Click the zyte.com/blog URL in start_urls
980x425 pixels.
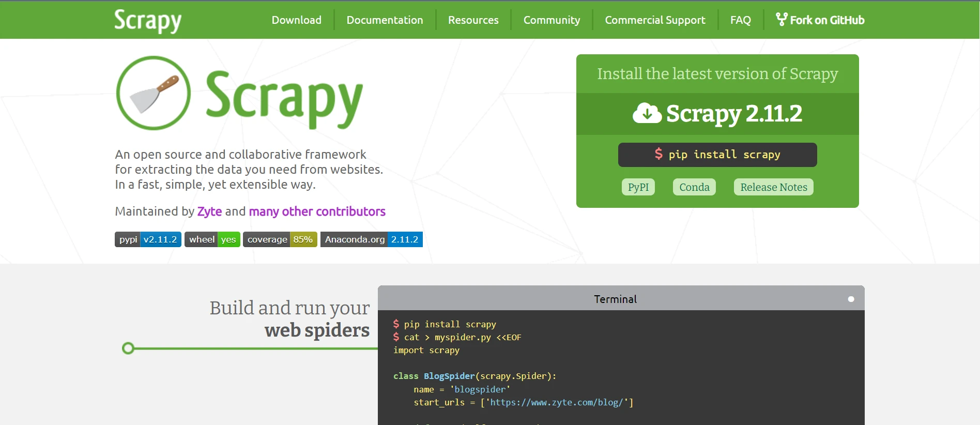point(556,402)
